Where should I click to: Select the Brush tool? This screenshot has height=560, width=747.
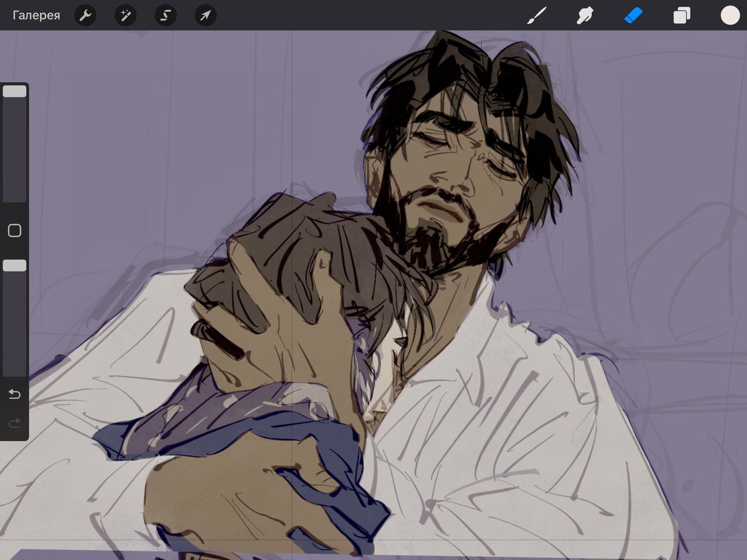coord(537,16)
